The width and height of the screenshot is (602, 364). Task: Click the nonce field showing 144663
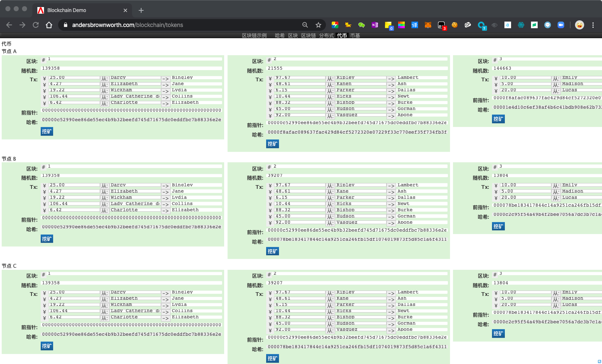[x=547, y=68]
